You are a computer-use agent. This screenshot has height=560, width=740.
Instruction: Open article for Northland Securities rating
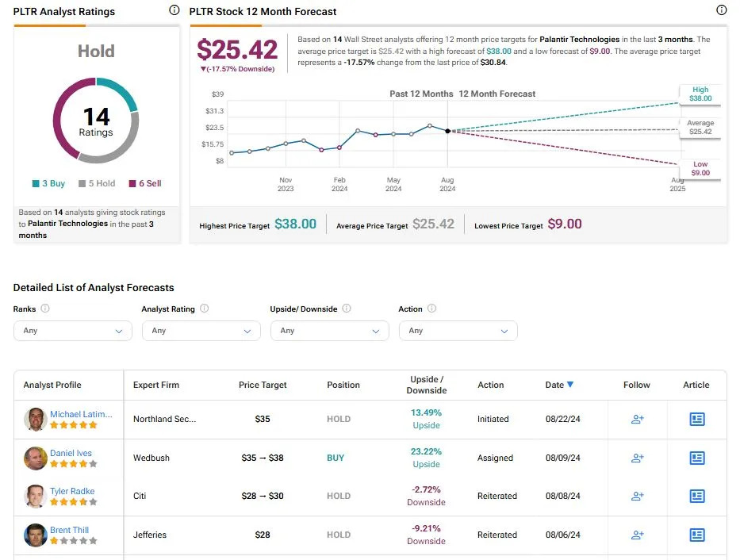point(697,419)
